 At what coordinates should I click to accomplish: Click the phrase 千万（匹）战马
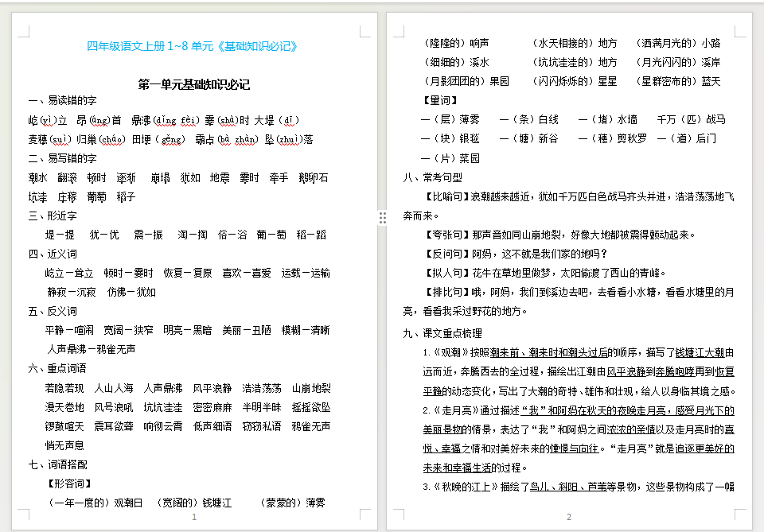point(691,119)
